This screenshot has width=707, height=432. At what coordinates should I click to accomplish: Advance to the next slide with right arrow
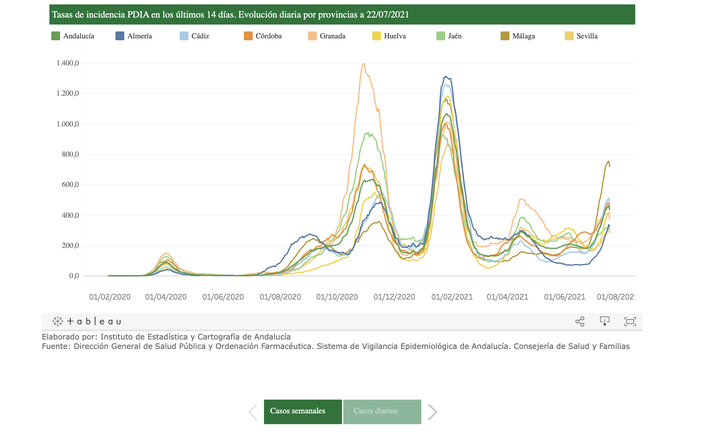(x=432, y=411)
